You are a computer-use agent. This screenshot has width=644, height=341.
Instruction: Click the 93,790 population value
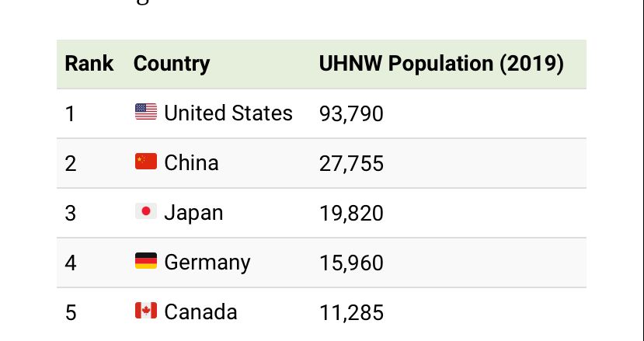click(351, 114)
